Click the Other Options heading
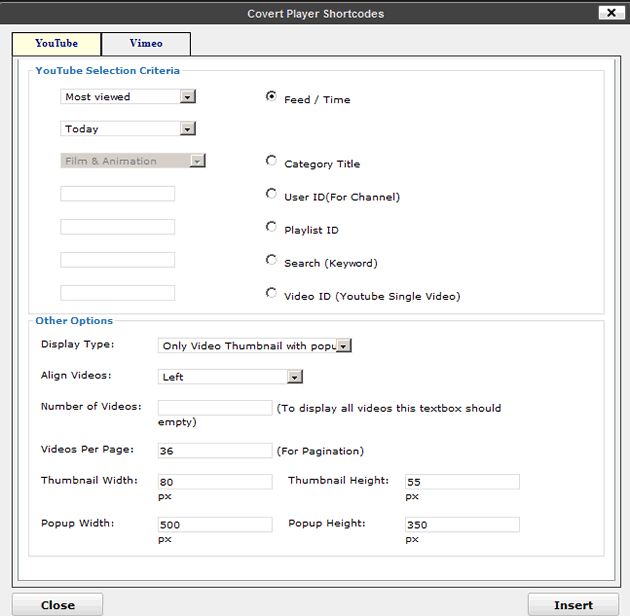Viewport: 630px width, 616px height. 74,321
